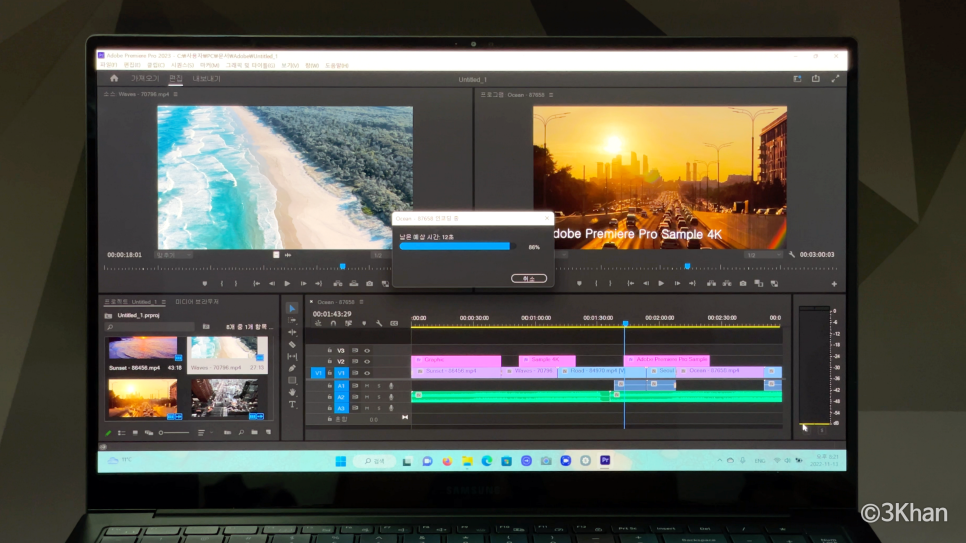Switch Project panel to list view
Image resolution: width=966 pixels, height=543 pixels.
pyautogui.click(x=121, y=433)
